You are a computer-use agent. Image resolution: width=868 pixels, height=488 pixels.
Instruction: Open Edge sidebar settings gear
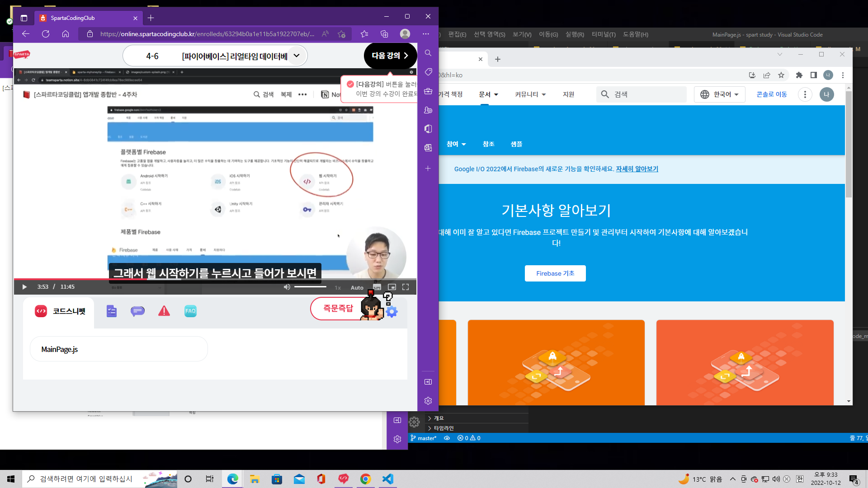(428, 401)
